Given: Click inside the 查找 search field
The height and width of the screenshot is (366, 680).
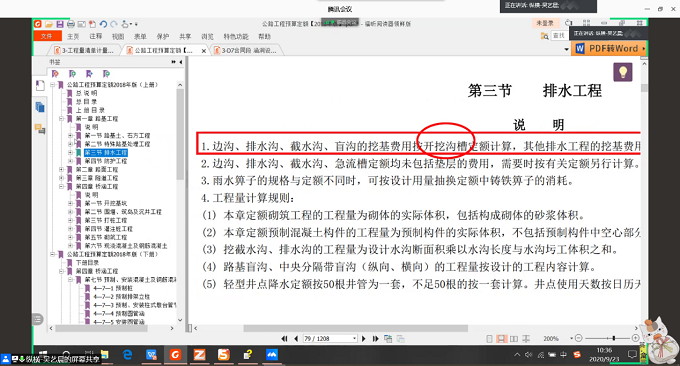Looking at the screenshot, I should [x=559, y=36].
